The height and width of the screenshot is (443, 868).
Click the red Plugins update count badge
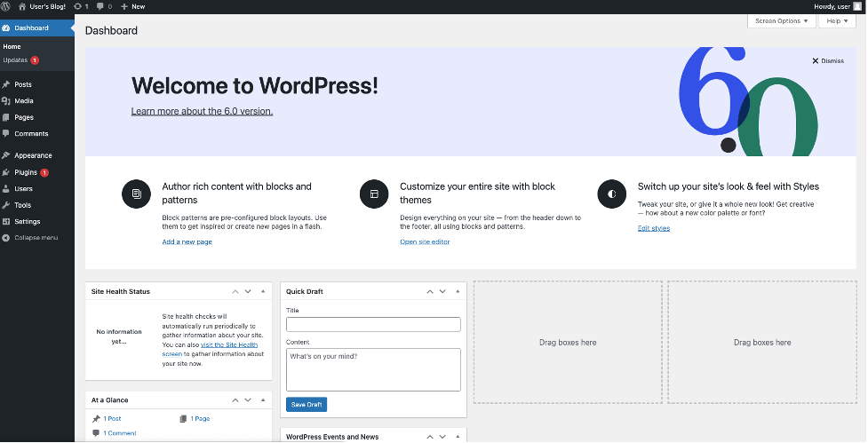pos(44,172)
